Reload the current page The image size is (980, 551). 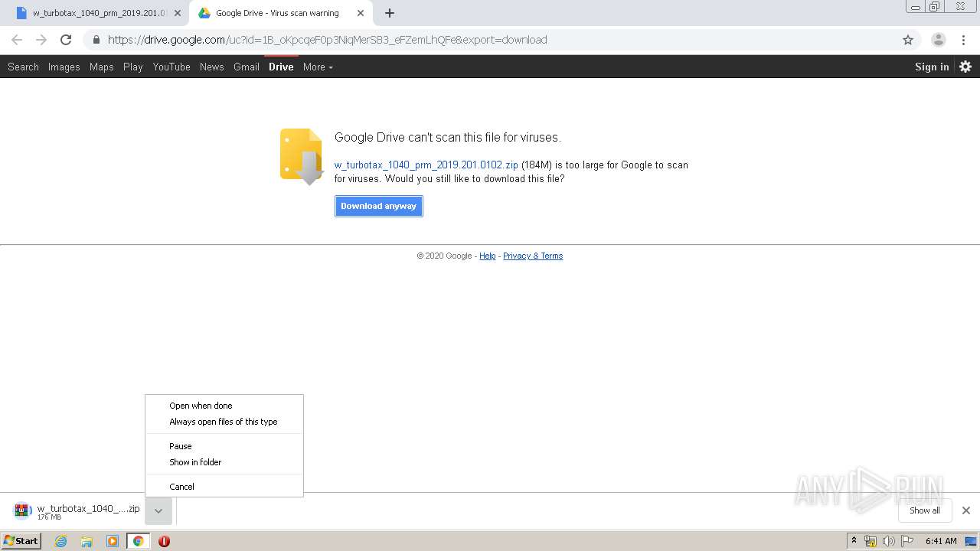pos(66,40)
